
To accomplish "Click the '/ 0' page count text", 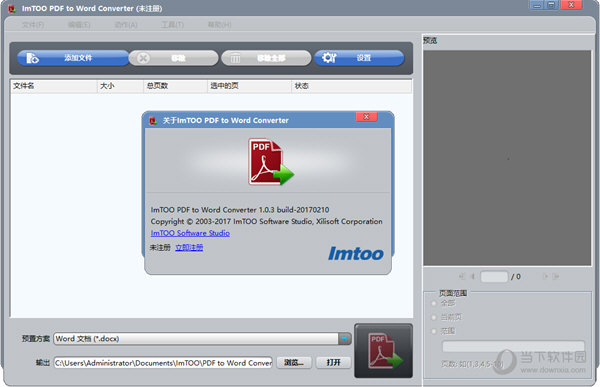I will point(516,276).
